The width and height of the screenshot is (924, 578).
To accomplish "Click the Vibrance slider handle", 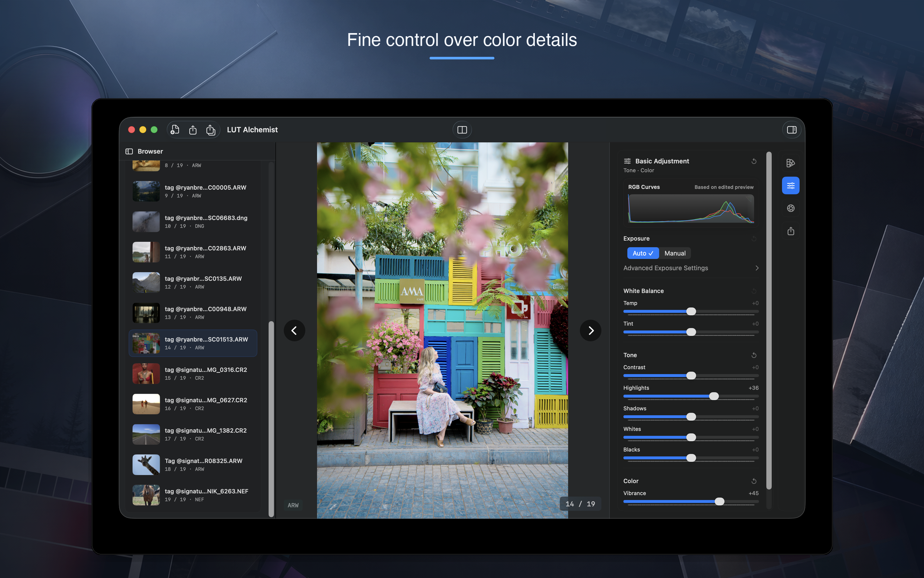I will click(x=719, y=502).
